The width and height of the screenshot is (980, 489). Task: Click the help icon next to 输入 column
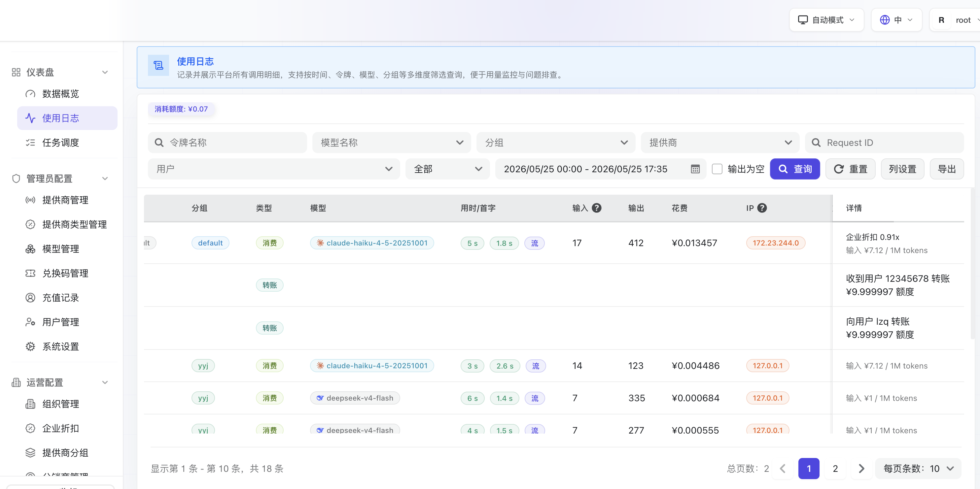point(597,208)
